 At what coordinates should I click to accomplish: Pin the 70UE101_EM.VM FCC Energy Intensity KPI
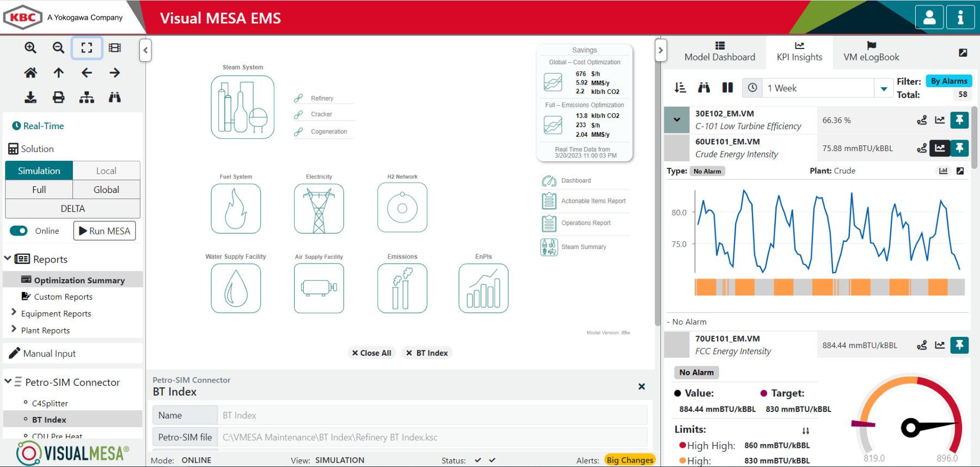pyautogui.click(x=959, y=345)
